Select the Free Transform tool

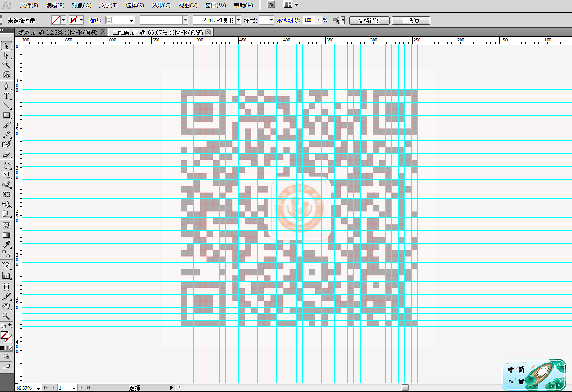(x=6, y=194)
